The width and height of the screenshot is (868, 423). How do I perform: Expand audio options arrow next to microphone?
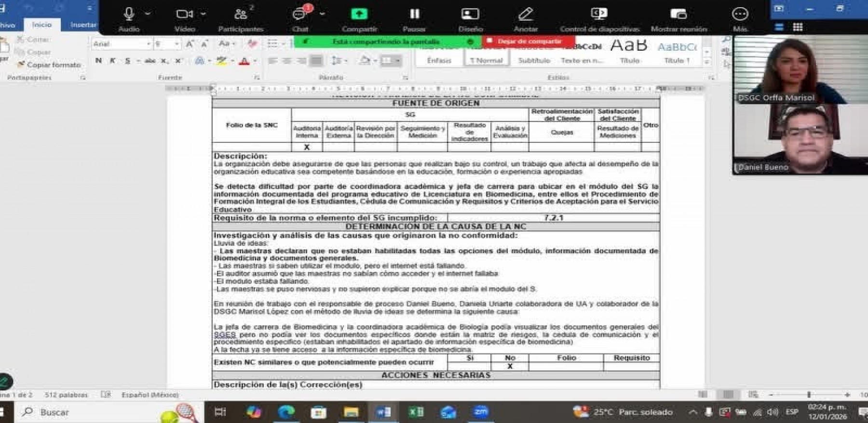(x=148, y=14)
